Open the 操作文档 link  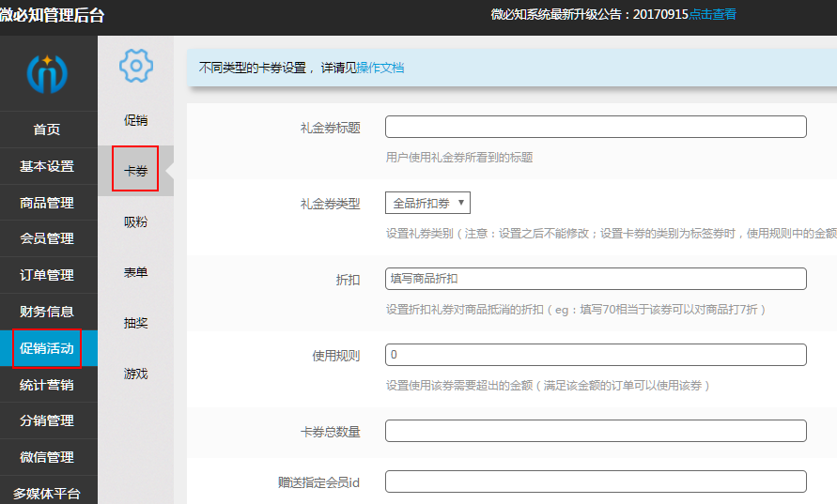[x=380, y=68]
